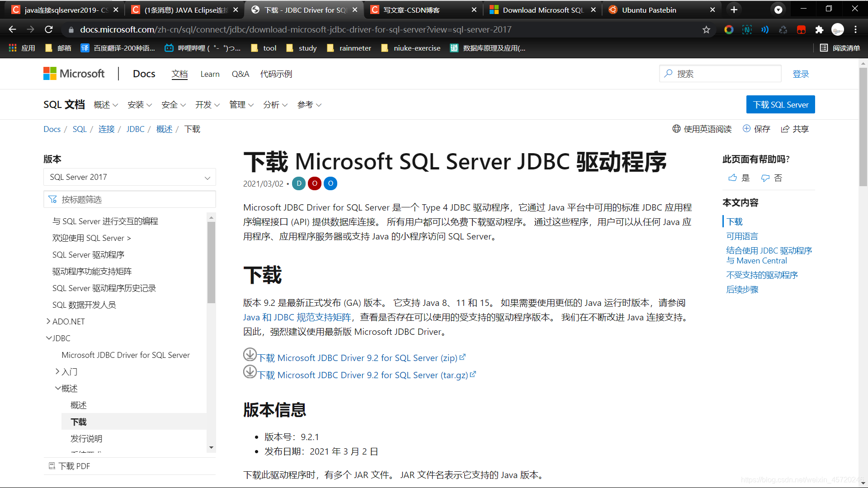The width and height of the screenshot is (868, 488).
Task: Click red contributor avatar O
Action: tap(315, 183)
